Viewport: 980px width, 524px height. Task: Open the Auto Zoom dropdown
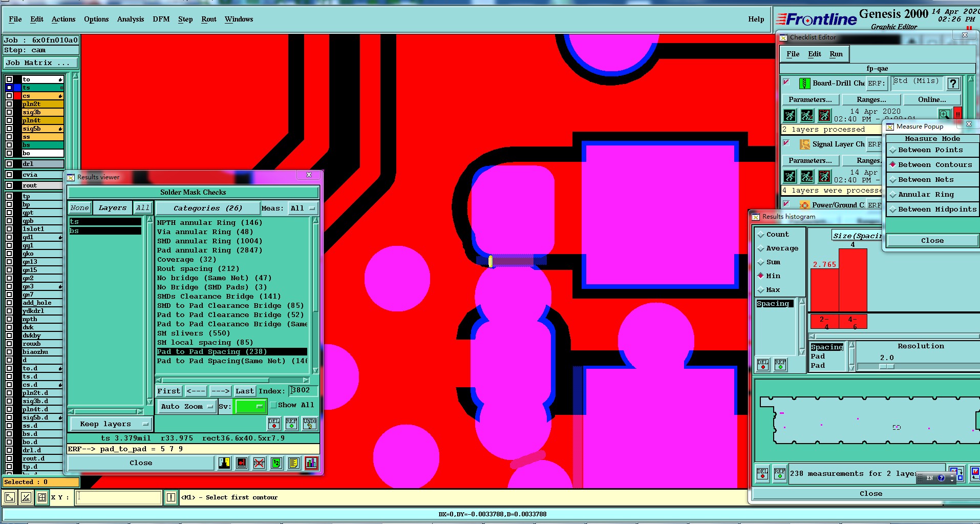click(x=186, y=407)
